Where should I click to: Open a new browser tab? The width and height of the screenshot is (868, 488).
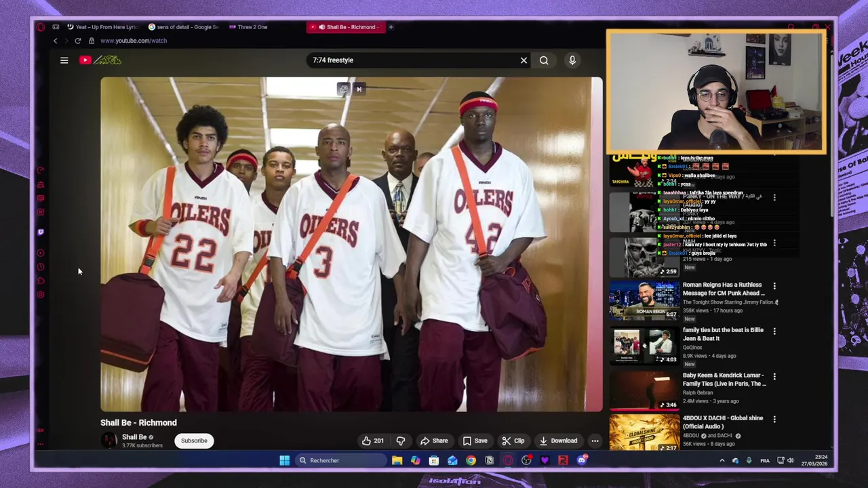click(391, 27)
